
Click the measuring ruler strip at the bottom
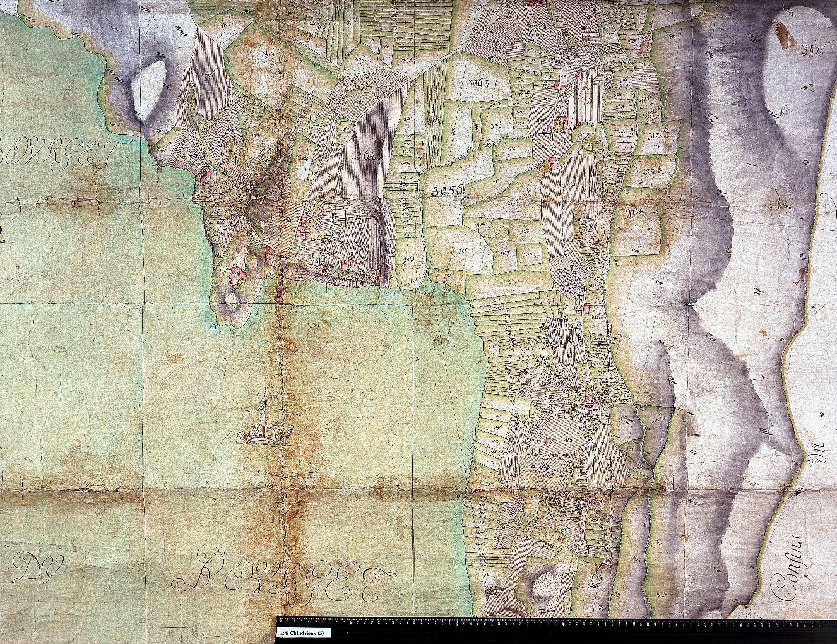point(556,621)
